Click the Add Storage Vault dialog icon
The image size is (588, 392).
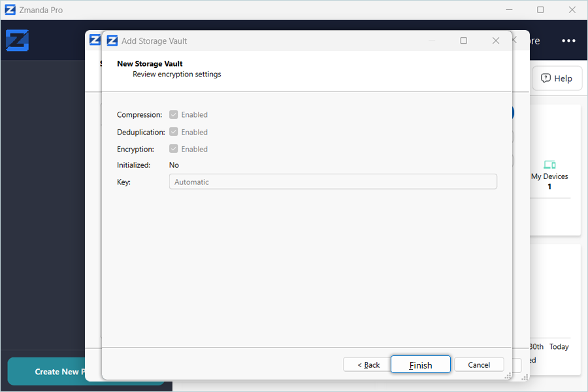112,41
